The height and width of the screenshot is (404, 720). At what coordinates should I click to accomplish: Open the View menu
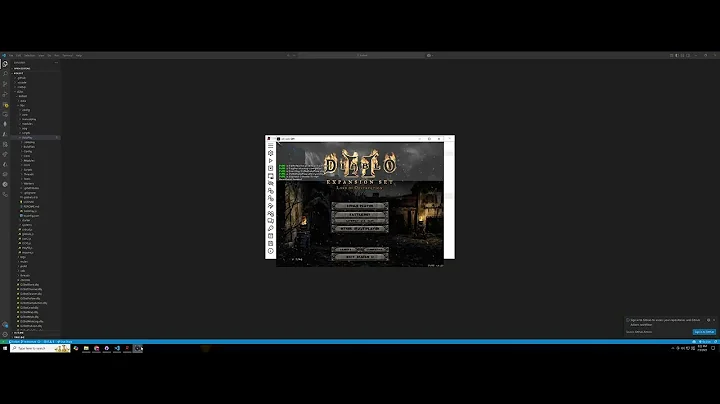[41, 56]
